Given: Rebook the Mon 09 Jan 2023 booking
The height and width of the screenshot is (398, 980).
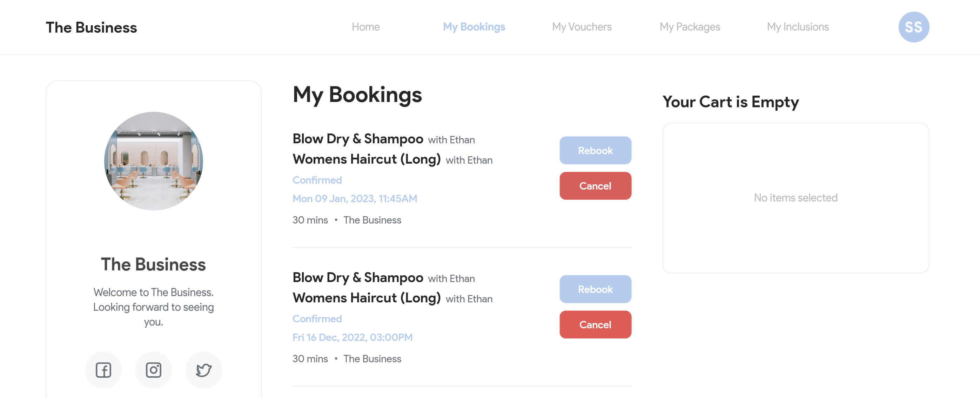Looking at the screenshot, I should [x=595, y=151].
